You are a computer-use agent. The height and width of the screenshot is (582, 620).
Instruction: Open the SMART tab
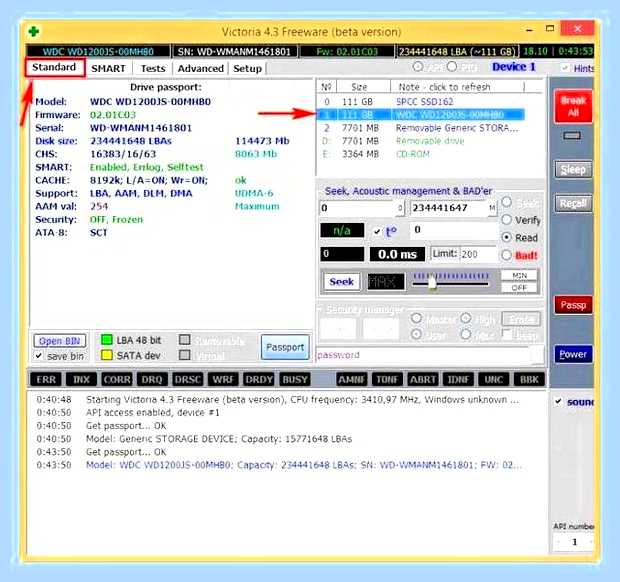coord(108,68)
